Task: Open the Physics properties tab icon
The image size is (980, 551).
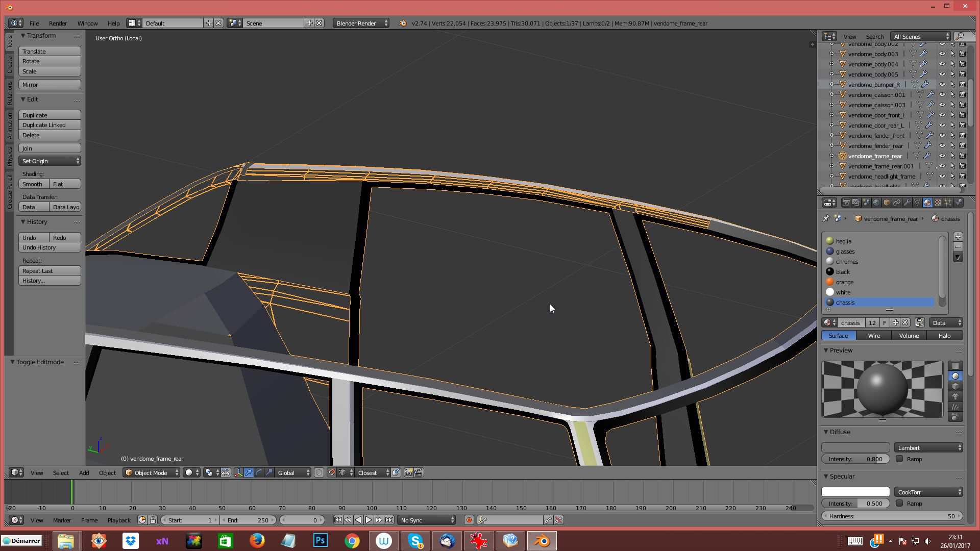Action: point(958,203)
